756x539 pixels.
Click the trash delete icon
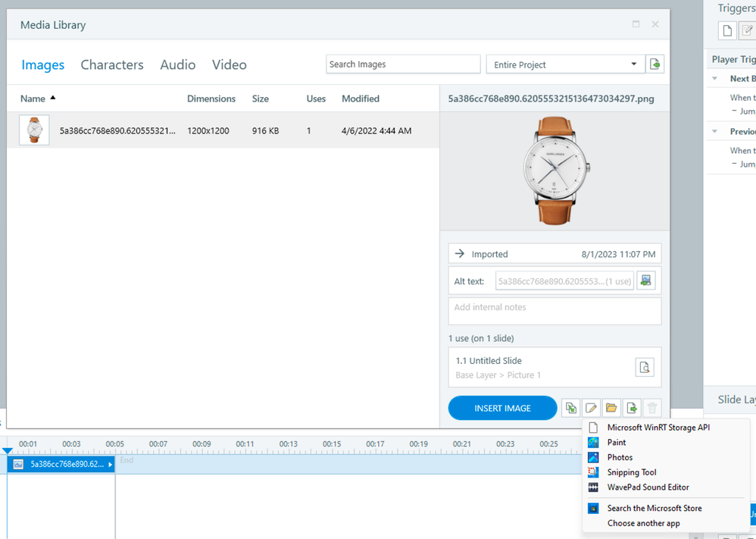coord(651,409)
